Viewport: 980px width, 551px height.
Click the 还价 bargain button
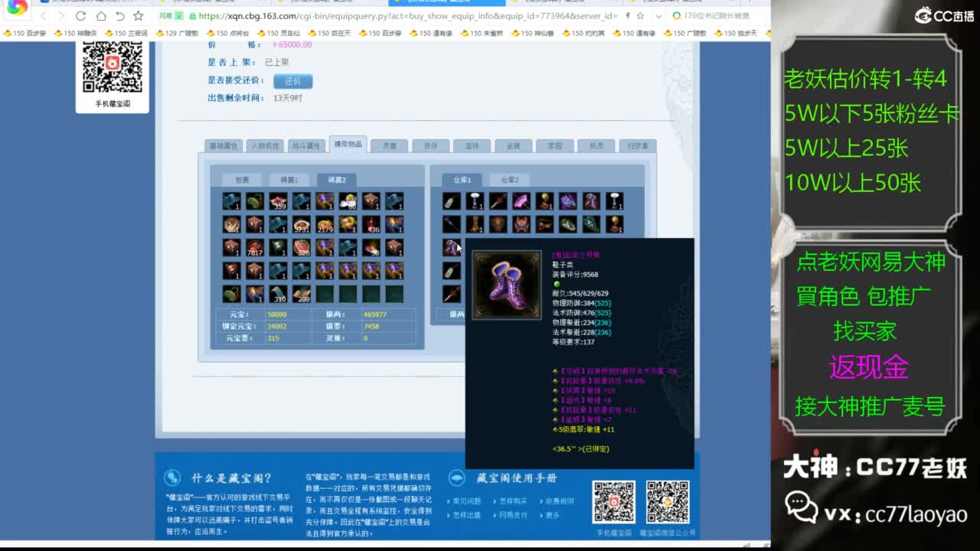pos(292,80)
